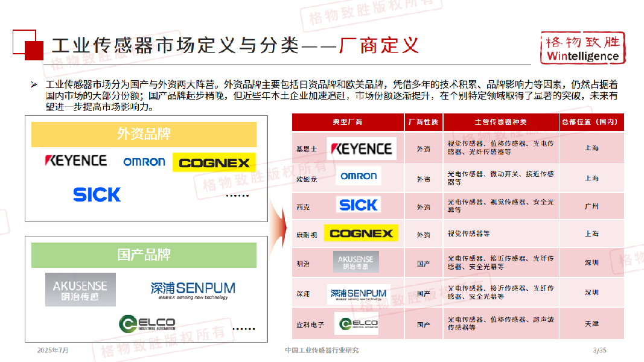The height and width of the screenshot is (362, 644).
Task: Click the COGNEX logo in 康耐视 table row
Action: 361,233
